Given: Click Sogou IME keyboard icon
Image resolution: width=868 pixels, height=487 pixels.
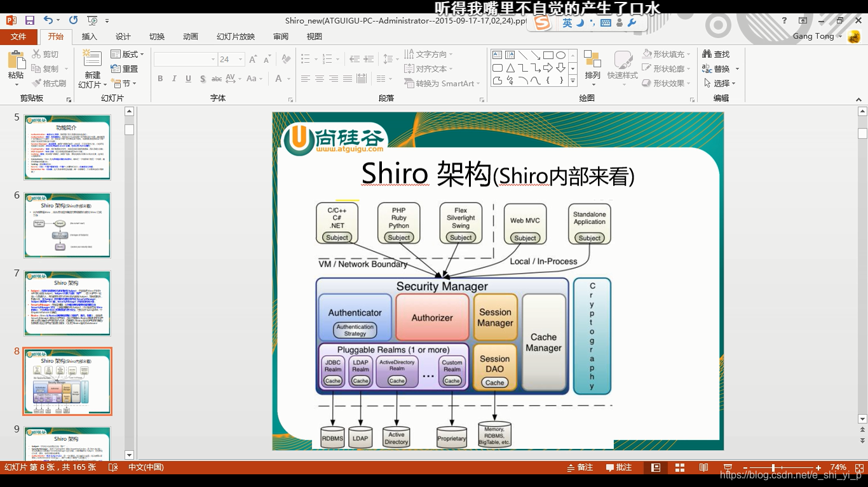Looking at the screenshot, I should (x=606, y=23).
